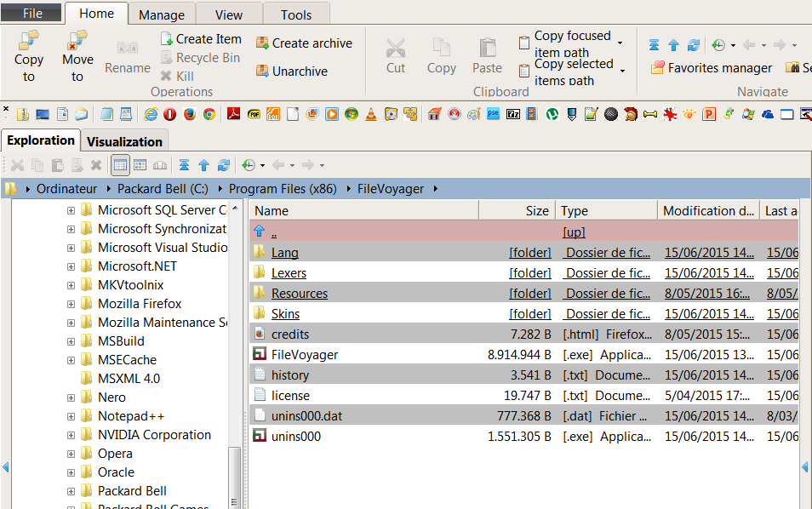Select the license file row
This screenshot has width=812, height=509.
[523, 396]
